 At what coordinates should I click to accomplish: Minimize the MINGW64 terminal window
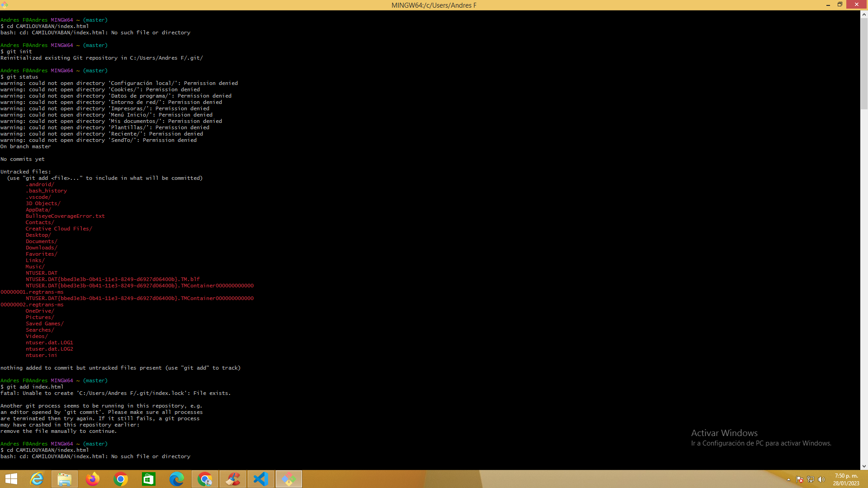828,5
